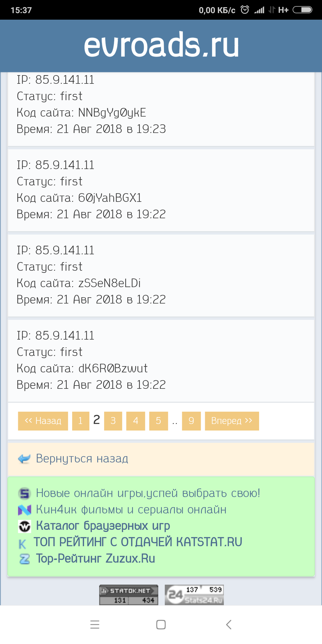Open the STATOK.NET counter badge
The width and height of the screenshot is (322, 644).
pos(129,595)
